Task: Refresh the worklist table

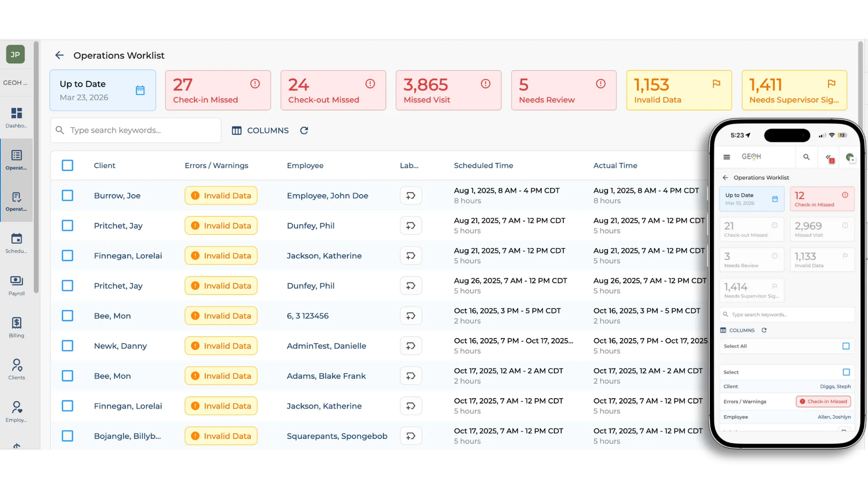Action: click(x=304, y=130)
